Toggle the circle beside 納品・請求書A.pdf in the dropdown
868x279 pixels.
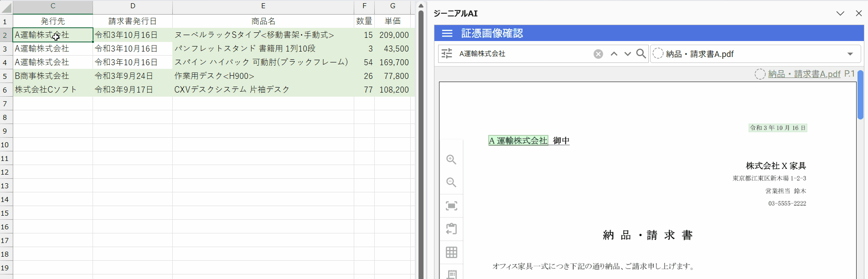(x=658, y=54)
